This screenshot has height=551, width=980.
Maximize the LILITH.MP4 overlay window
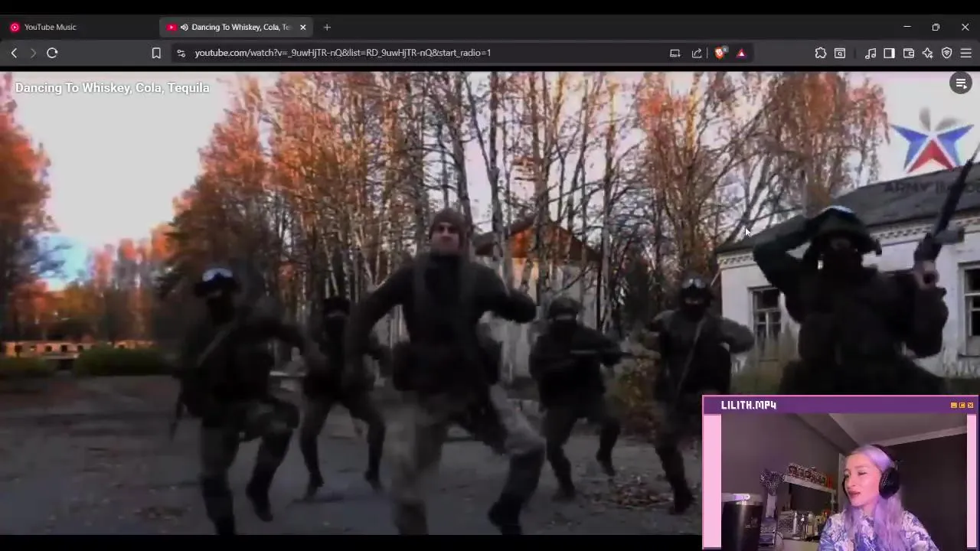[962, 405]
